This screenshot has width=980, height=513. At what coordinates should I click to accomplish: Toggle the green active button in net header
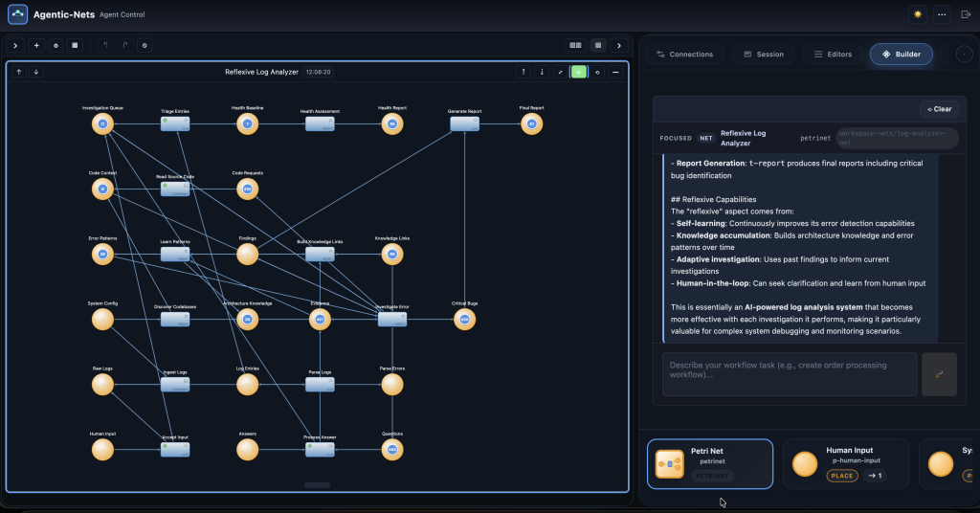tap(578, 72)
